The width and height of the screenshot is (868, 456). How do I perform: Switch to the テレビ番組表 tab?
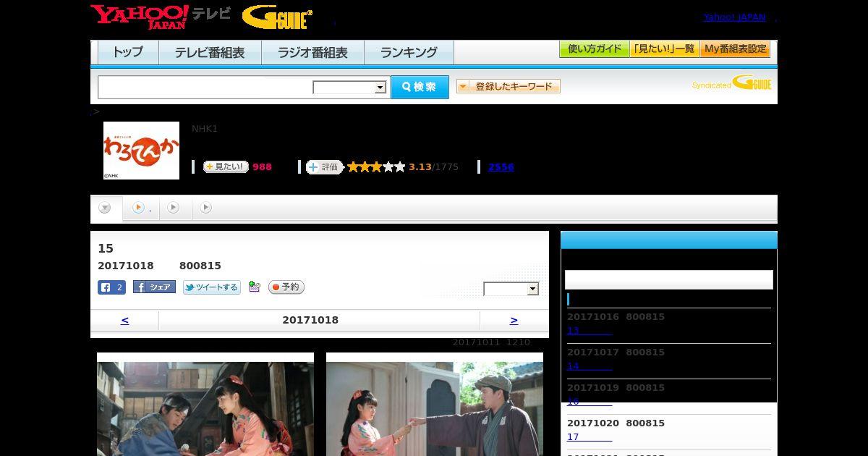(x=210, y=52)
